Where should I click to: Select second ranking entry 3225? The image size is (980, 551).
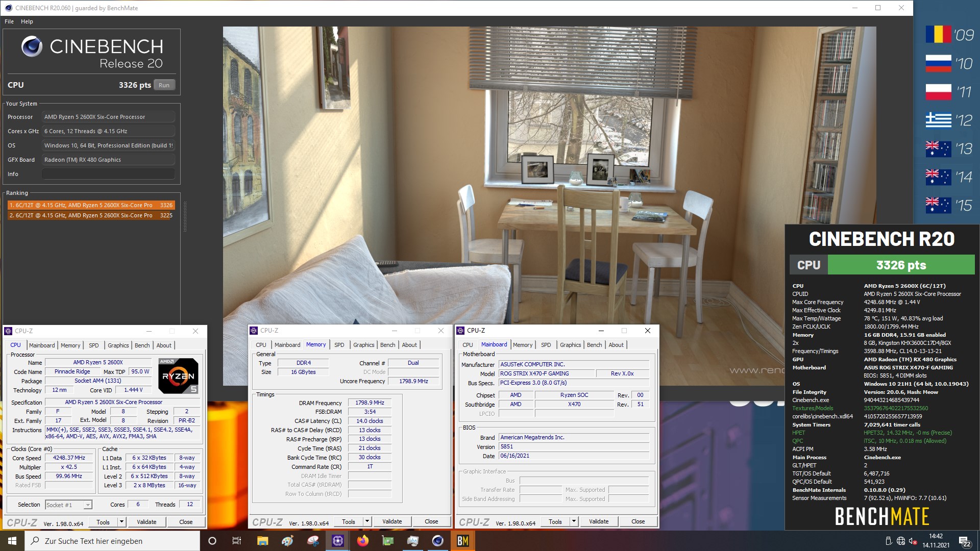pos(91,215)
